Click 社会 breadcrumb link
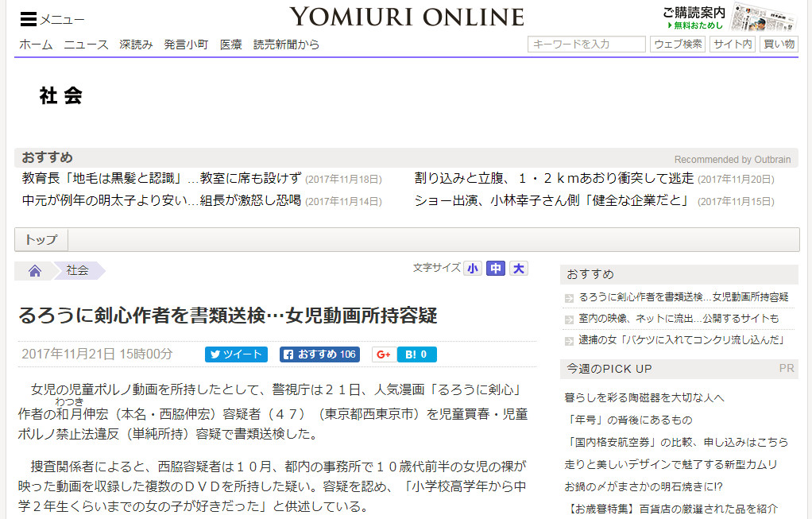This screenshot has height=519, width=812. point(78,270)
